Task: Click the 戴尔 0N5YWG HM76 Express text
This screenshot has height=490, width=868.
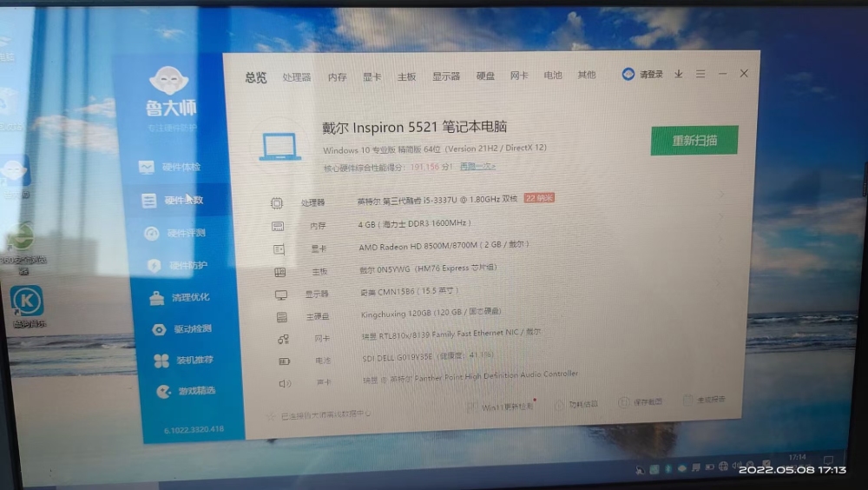Action: pos(429,268)
